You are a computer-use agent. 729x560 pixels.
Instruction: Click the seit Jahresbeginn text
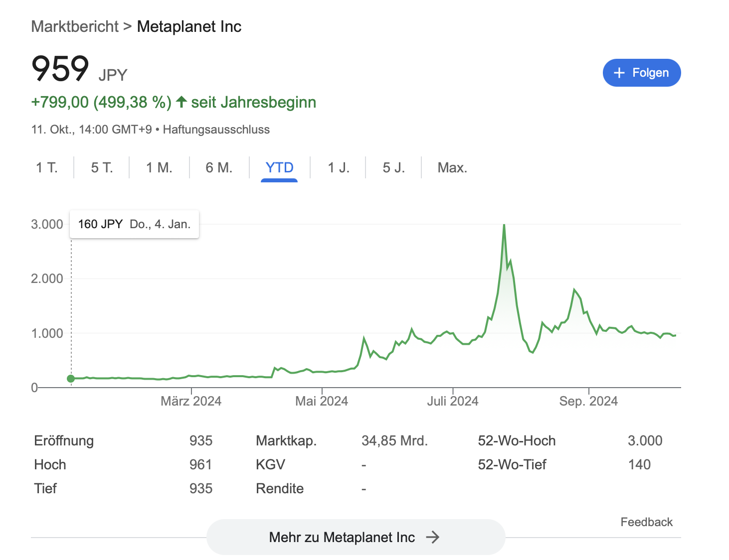254,102
